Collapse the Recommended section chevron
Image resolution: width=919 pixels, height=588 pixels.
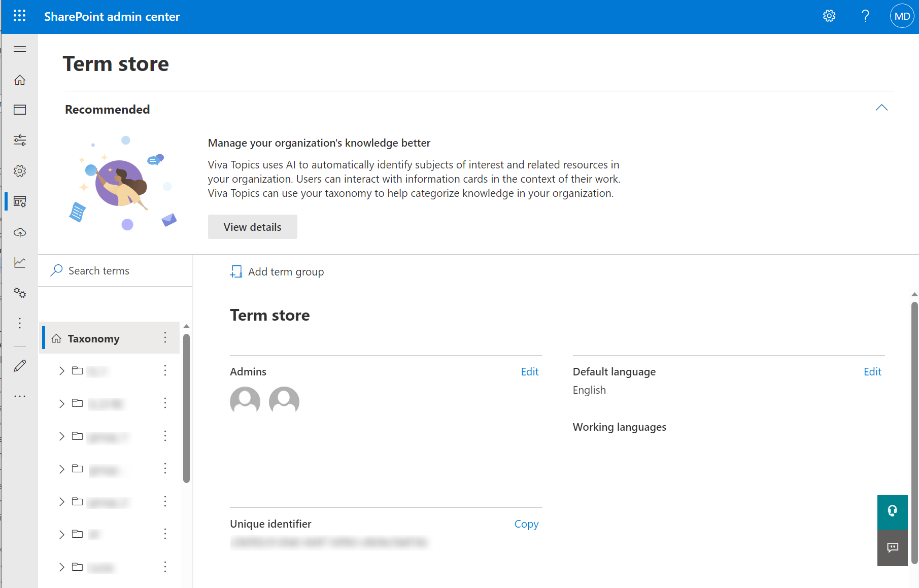click(881, 108)
